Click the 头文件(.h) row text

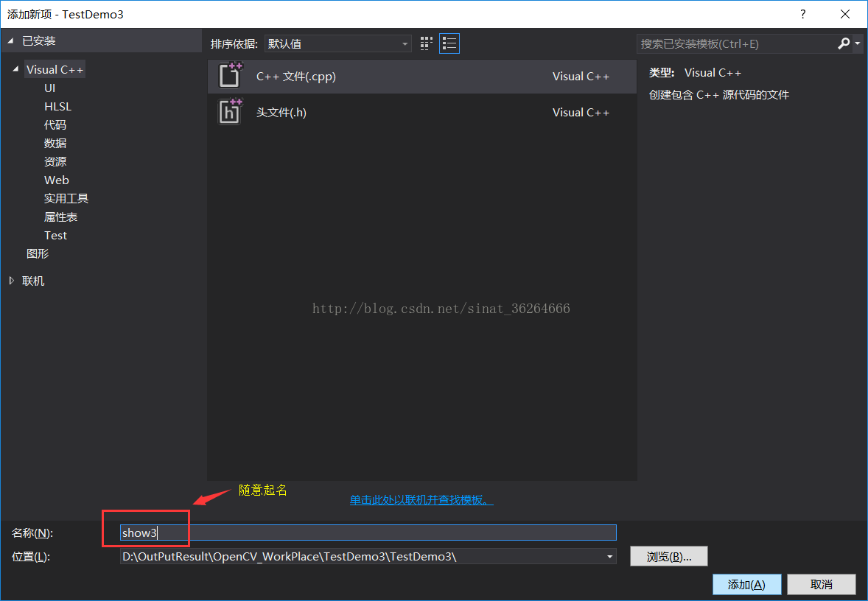281,113
